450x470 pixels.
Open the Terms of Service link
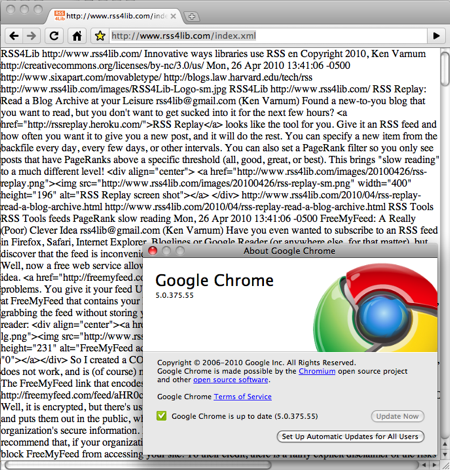[x=243, y=397]
